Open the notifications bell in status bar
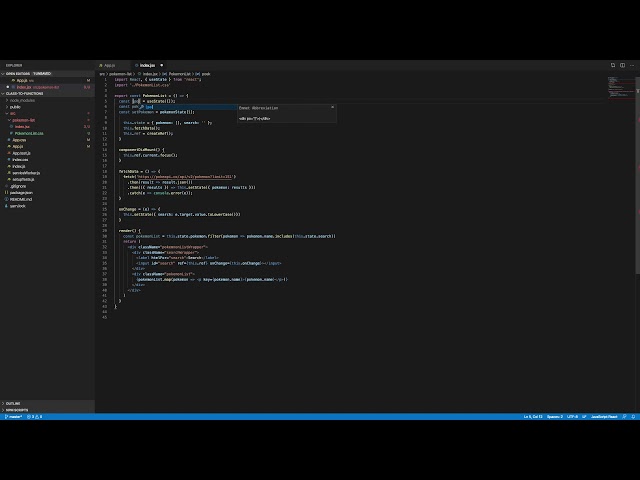 pos(633,417)
